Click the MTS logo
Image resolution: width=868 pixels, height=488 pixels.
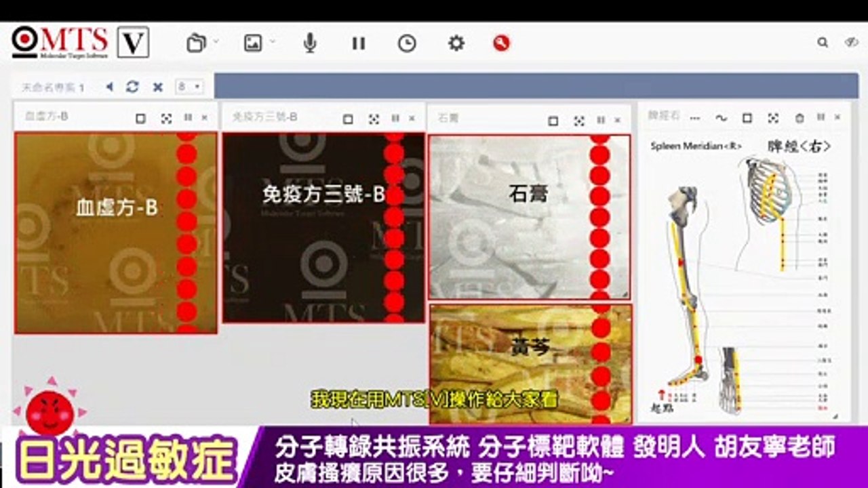(x=60, y=43)
